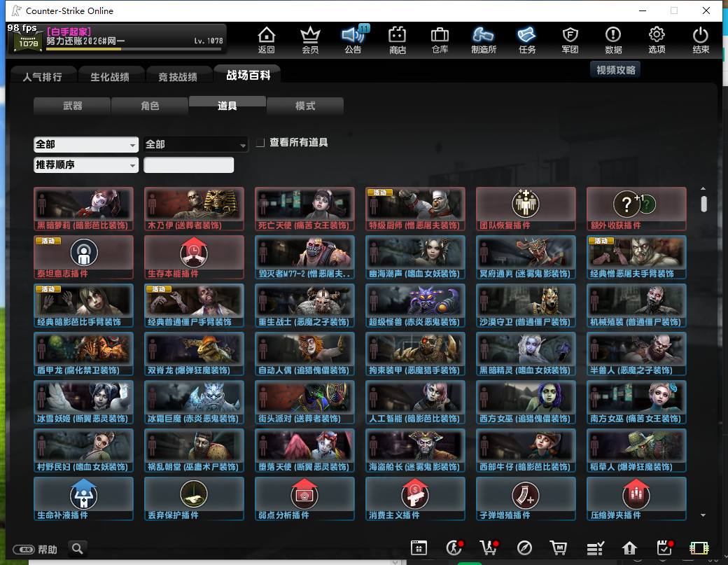The image size is (728, 565).
Task: Toggle the 帮助 help switch
Action: [23, 550]
